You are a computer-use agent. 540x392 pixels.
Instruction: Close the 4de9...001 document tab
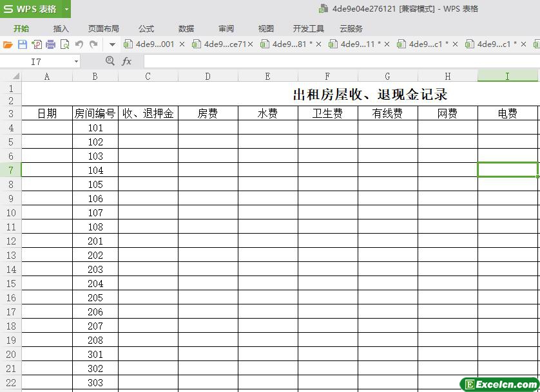click(x=182, y=44)
